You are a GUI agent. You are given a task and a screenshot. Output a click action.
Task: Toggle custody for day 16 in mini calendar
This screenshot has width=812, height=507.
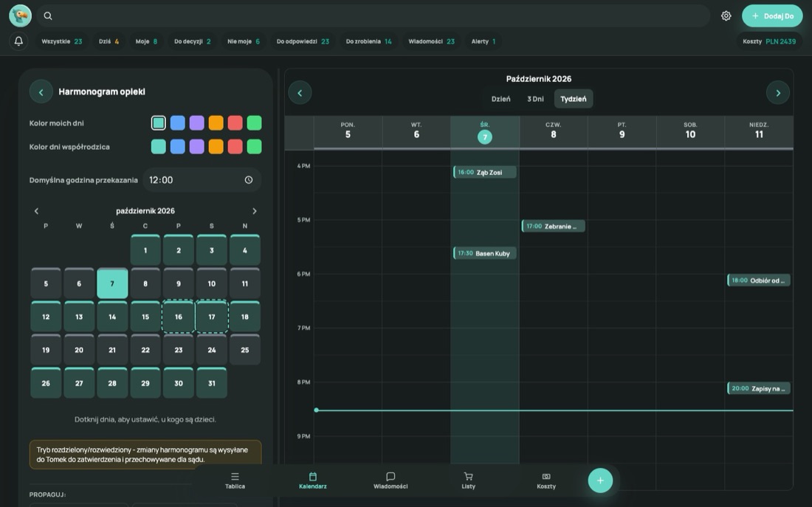pyautogui.click(x=178, y=317)
